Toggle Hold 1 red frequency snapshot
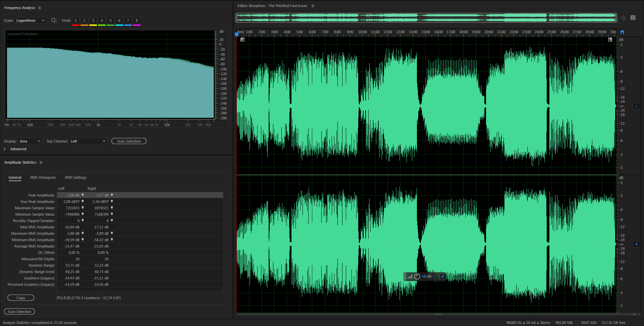 (75, 21)
